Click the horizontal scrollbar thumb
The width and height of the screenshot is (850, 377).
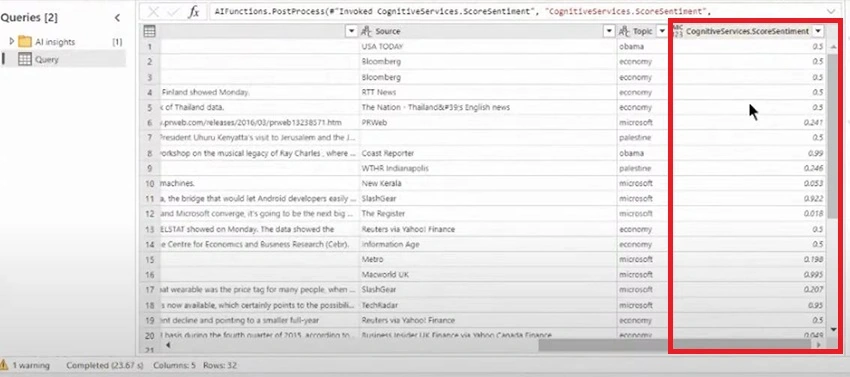click(x=674, y=344)
